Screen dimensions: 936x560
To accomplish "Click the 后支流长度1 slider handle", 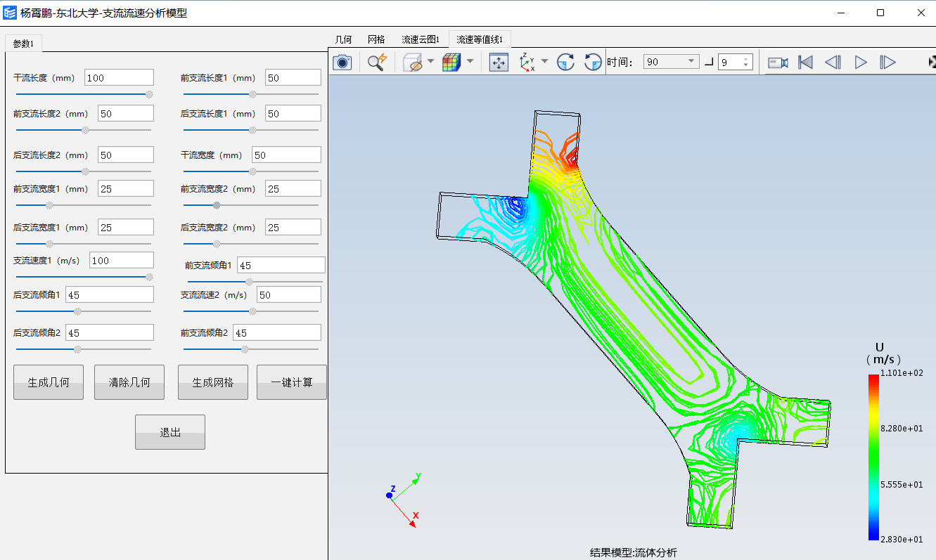I will [x=252, y=130].
